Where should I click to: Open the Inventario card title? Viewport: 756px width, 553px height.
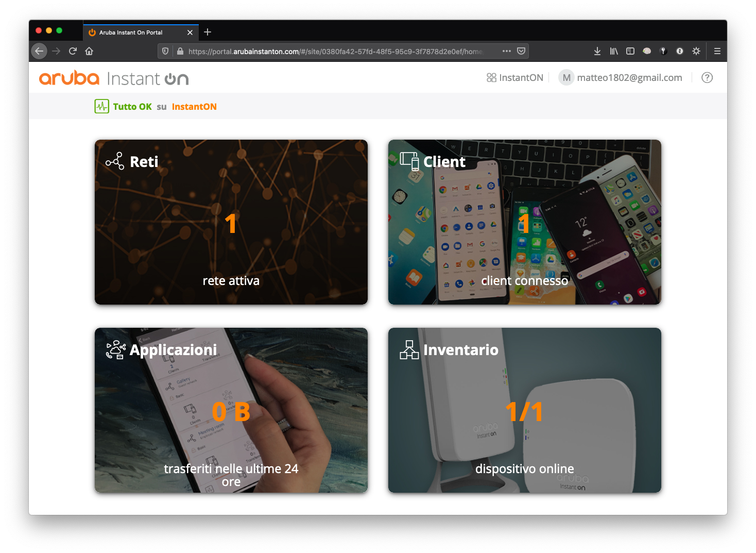tap(461, 350)
